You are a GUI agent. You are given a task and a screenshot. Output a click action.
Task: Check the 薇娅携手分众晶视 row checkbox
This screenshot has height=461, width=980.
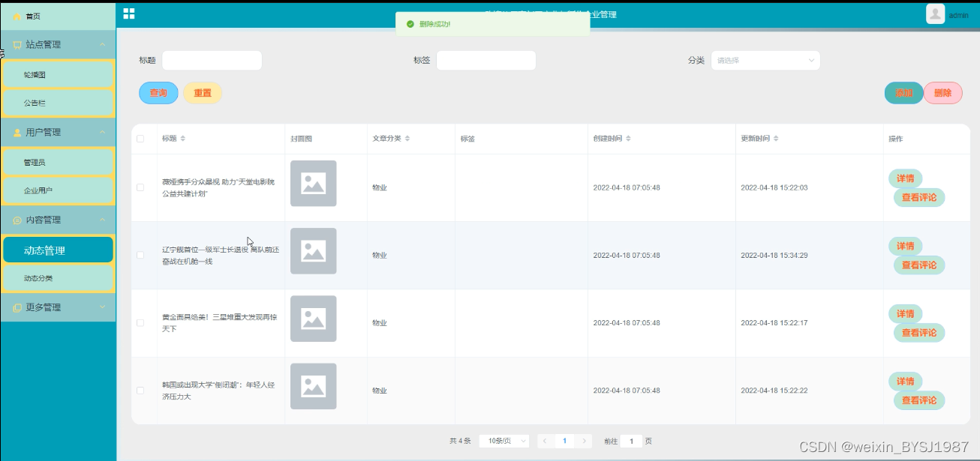pyautogui.click(x=140, y=187)
